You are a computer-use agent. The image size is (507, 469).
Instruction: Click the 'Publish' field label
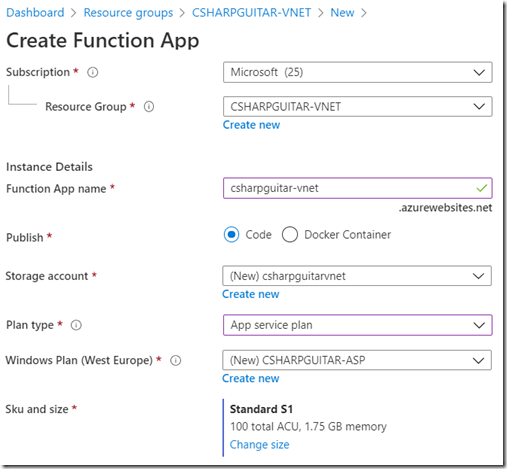pyautogui.click(x=25, y=237)
